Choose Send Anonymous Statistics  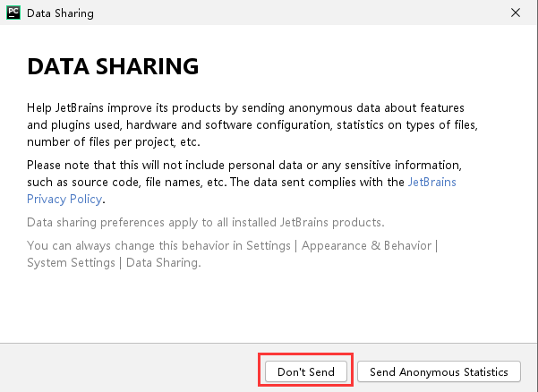click(x=439, y=371)
